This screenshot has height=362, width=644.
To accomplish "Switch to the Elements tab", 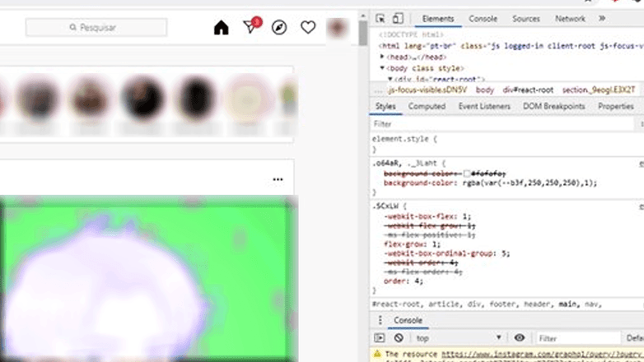I will 438,19.
